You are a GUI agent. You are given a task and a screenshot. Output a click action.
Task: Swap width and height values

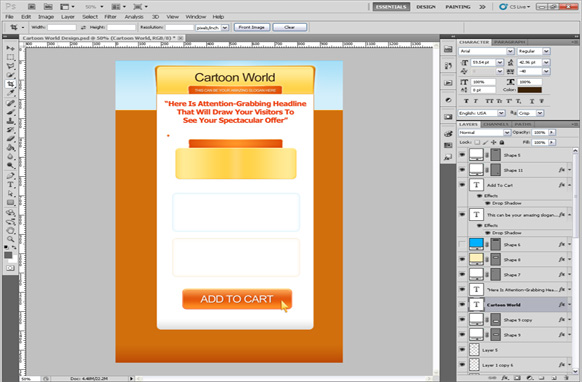[x=83, y=27]
